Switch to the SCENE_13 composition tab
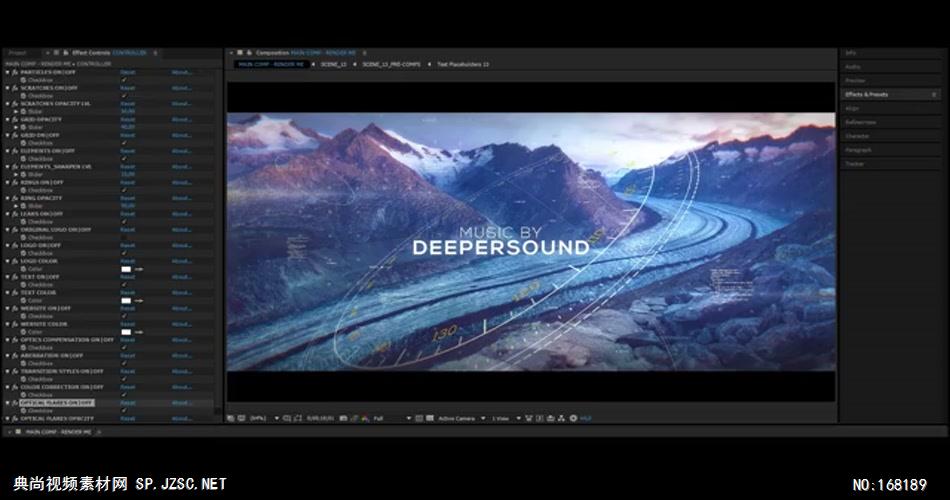This screenshot has width=950, height=500. [x=333, y=63]
